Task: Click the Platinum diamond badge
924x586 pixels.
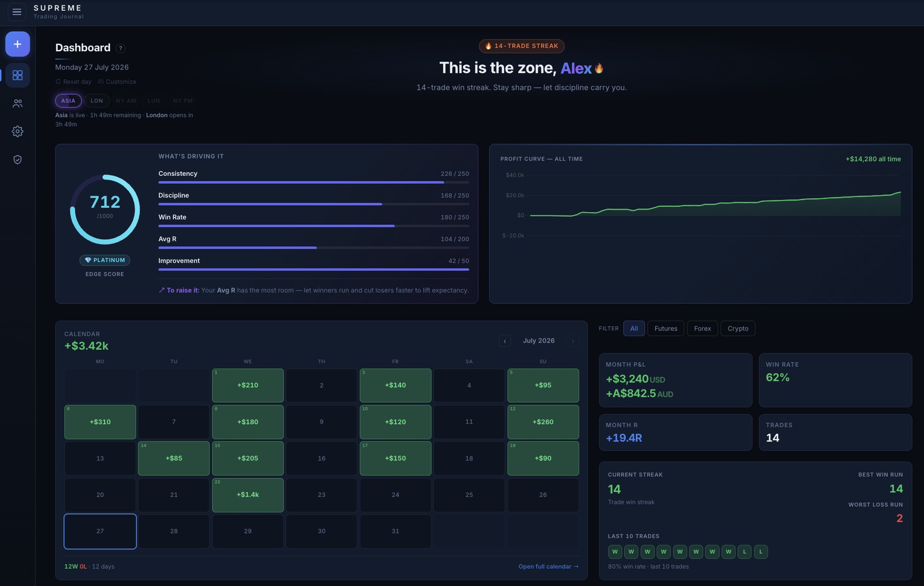Action: pos(105,260)
